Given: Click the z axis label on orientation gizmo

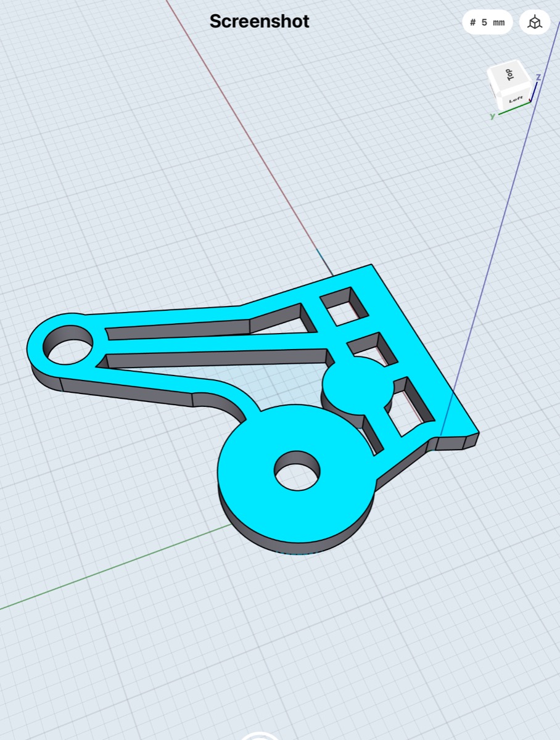Looking at the screenshot, I should click(x=538, y=78).
